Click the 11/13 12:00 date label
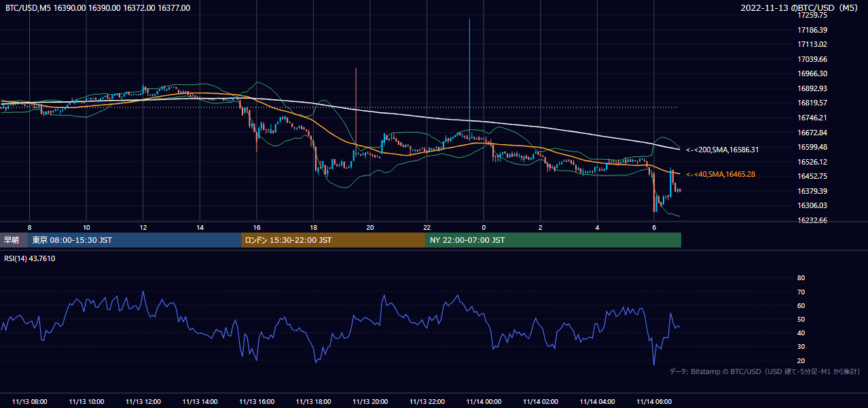The image size is (868, 408). (143, 402)
